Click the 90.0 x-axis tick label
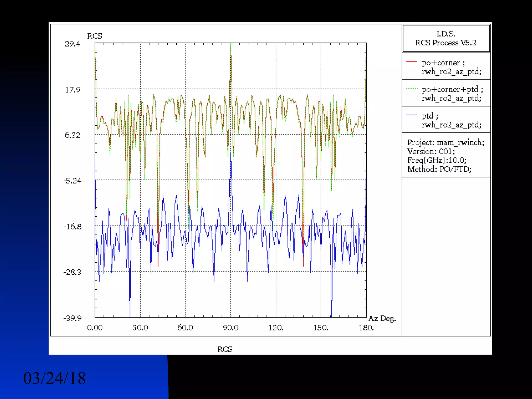The image size is (532, 399). tap(230, 328)
